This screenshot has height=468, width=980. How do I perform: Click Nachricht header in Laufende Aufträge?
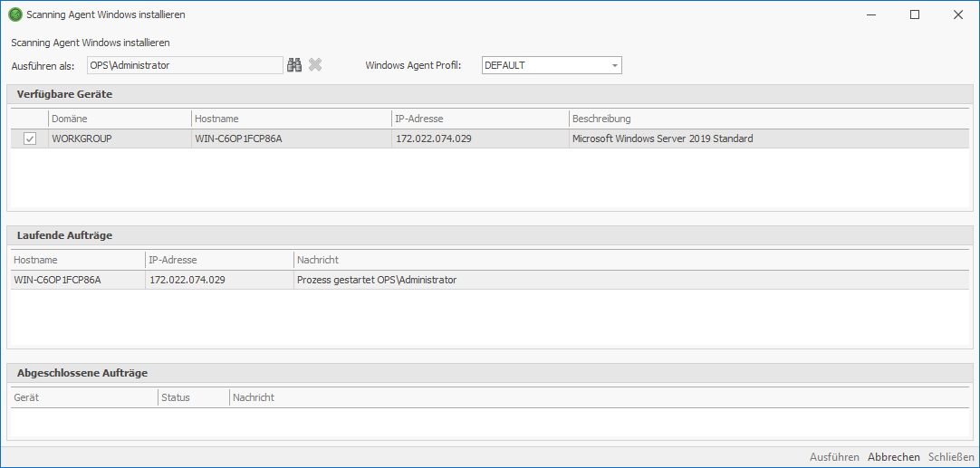pos(630,260)
